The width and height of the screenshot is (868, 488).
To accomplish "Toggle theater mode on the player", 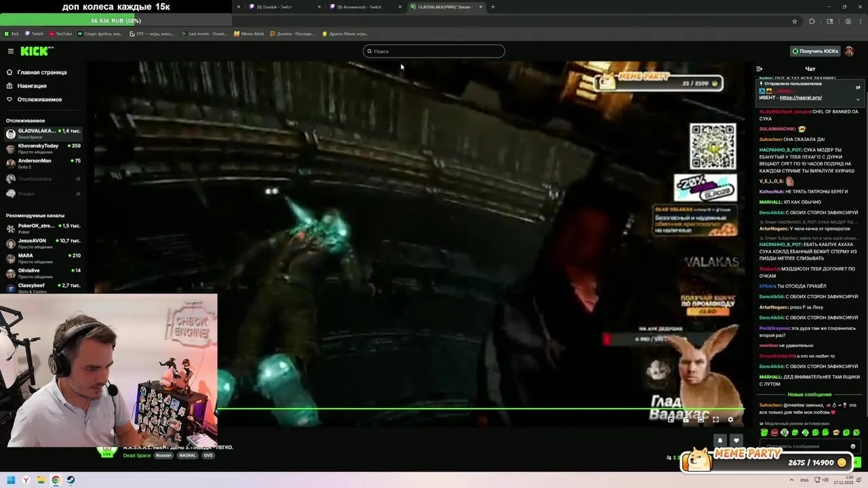I will coord(701,420).
